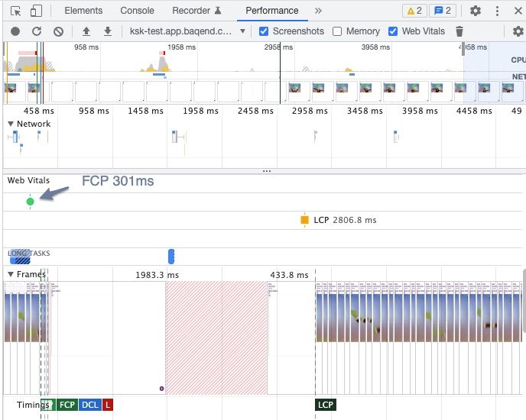Delete profile using the trash icon
This screenshot has height=420, width=526.
(x=459, y=31)
